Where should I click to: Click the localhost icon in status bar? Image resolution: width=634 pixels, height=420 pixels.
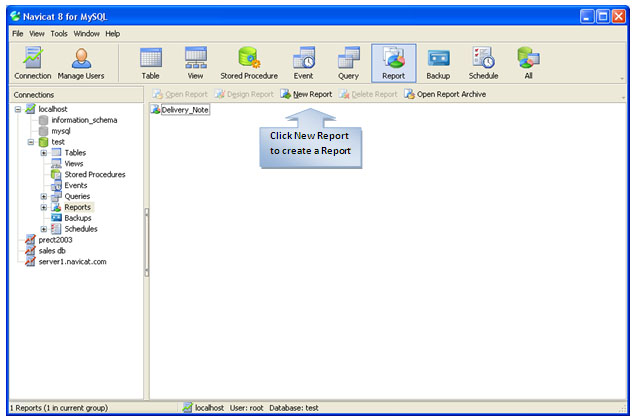point(187,408)
